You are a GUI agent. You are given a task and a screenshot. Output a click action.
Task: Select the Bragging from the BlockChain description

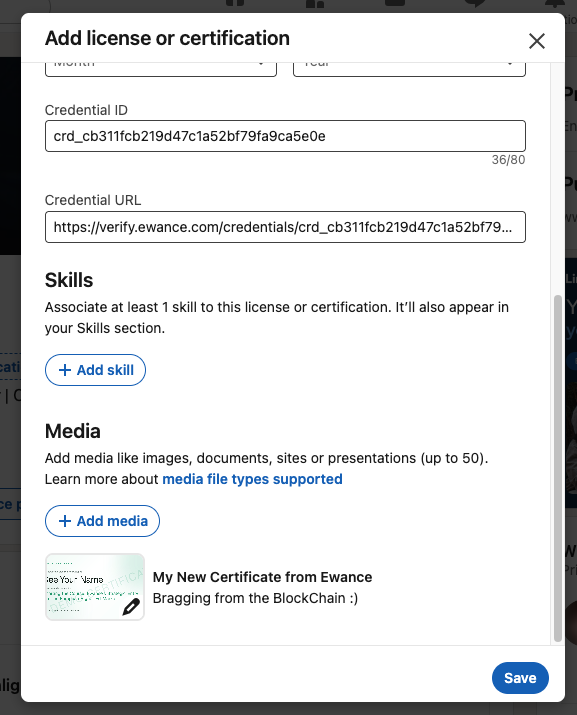pos(255,598)
